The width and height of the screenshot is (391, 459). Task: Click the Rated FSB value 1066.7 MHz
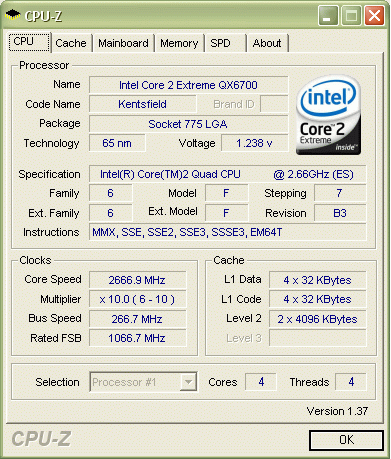click(x=137, y=338)
